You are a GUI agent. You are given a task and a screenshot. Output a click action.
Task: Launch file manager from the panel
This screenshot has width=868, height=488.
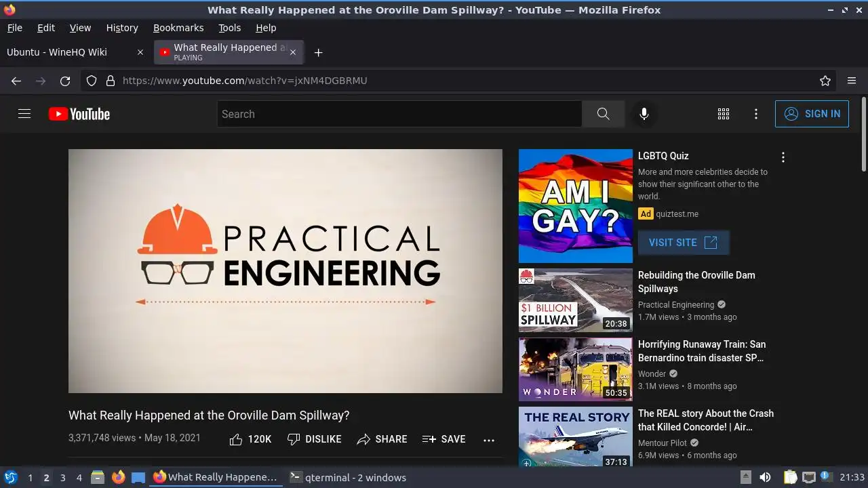[x=98, y=477]
